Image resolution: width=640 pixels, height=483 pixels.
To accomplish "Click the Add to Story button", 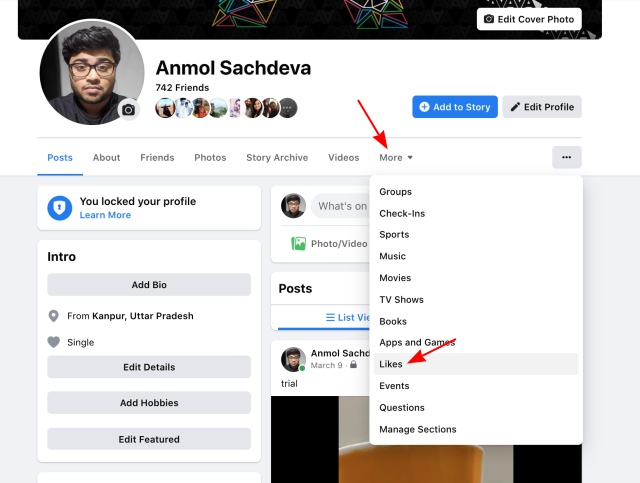I will click(x=455, y=107).
